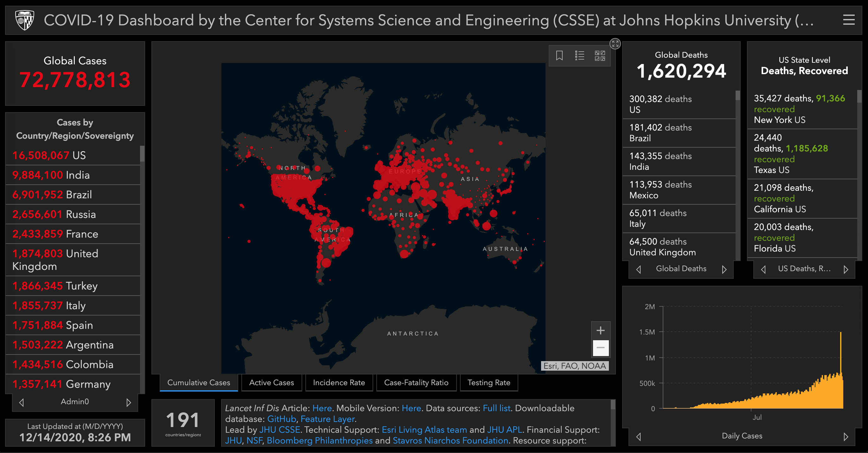Select France with 2,433,859 cases
The image size is (868, 453).
(x=73, y=234)
